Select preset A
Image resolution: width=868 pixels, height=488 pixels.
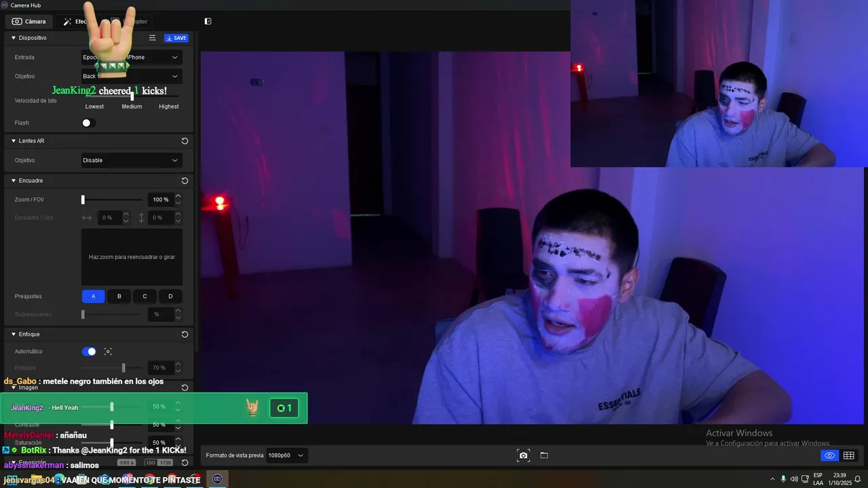point(94,296)
